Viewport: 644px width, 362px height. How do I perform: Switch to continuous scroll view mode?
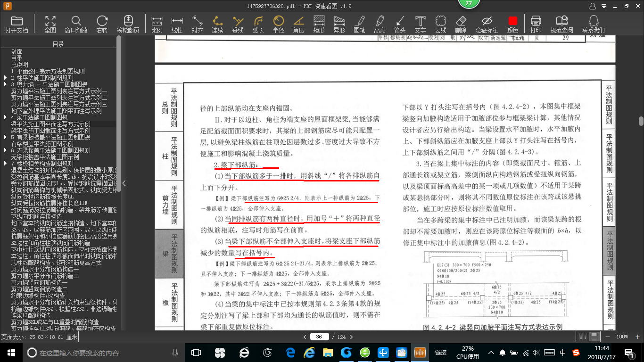click(x=594, y=337)
